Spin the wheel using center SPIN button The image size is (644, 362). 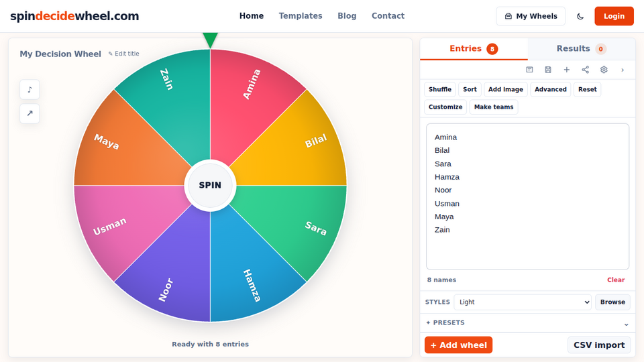210,186
